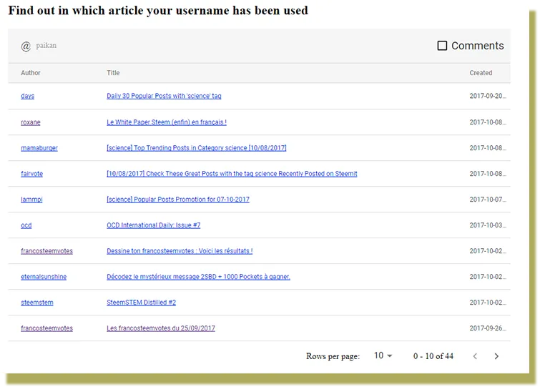545x392 pixels.
Task: Open OCD International Daily: Issue #7
Action: click(154, 225)
